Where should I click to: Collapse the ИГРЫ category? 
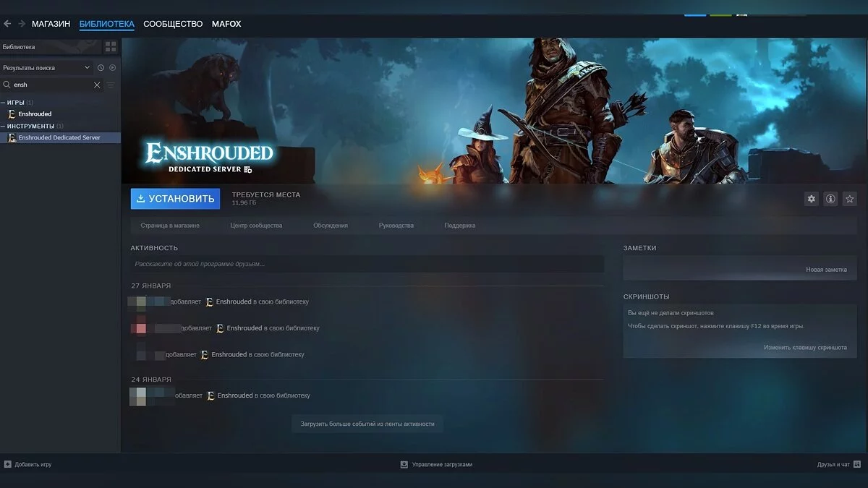coord(3,102)
